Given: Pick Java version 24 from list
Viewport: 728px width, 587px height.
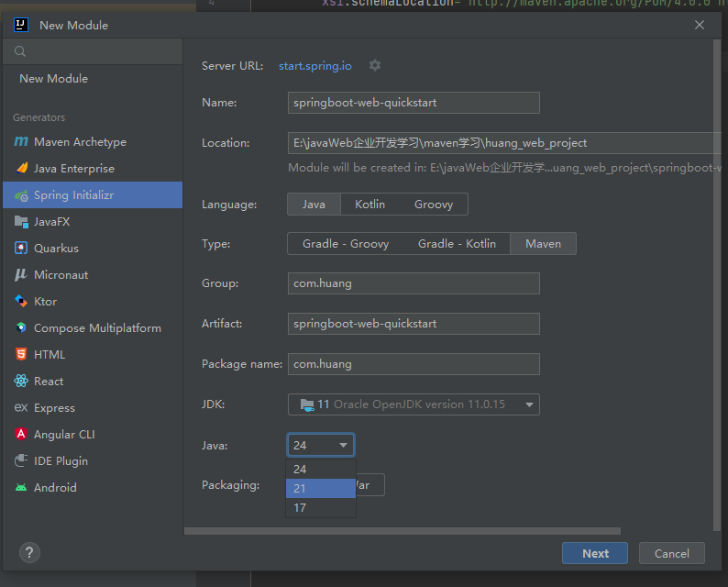Looking at the screenshot, I should point(321,469).
